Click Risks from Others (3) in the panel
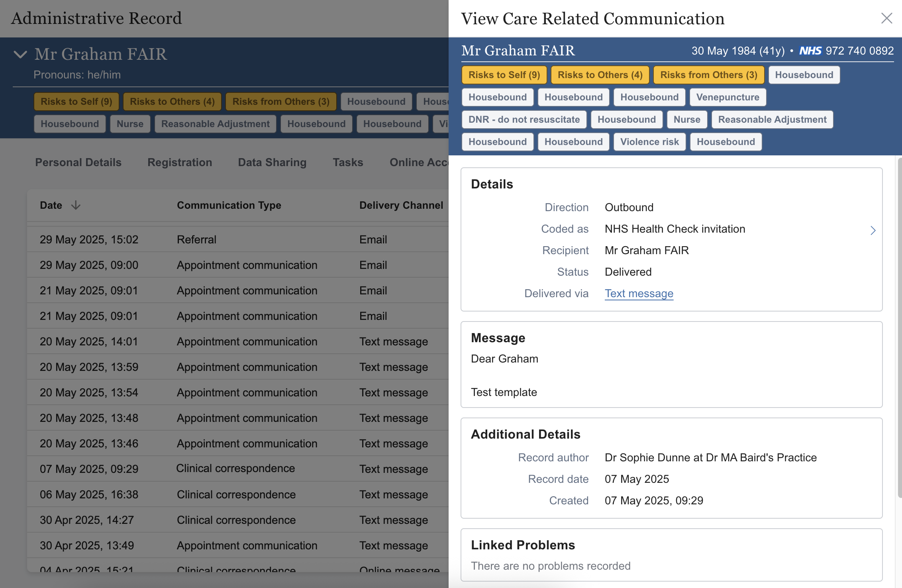The height and width of the screenshot is (588, 902). tap(708, 75)
